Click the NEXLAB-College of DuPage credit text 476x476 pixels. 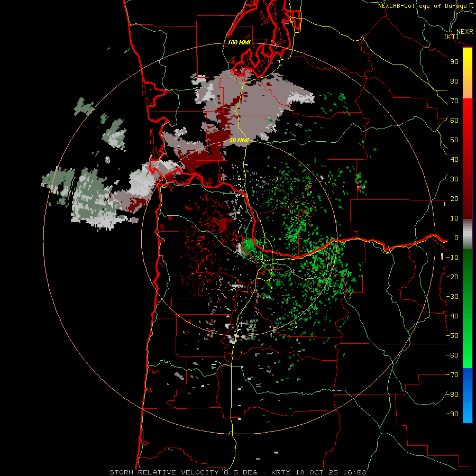click(425, 6)
